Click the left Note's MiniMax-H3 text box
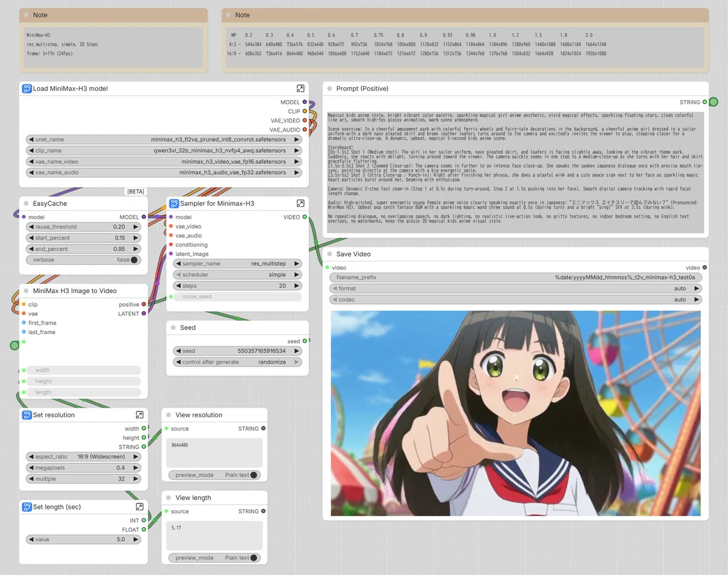 coord(113,46)
